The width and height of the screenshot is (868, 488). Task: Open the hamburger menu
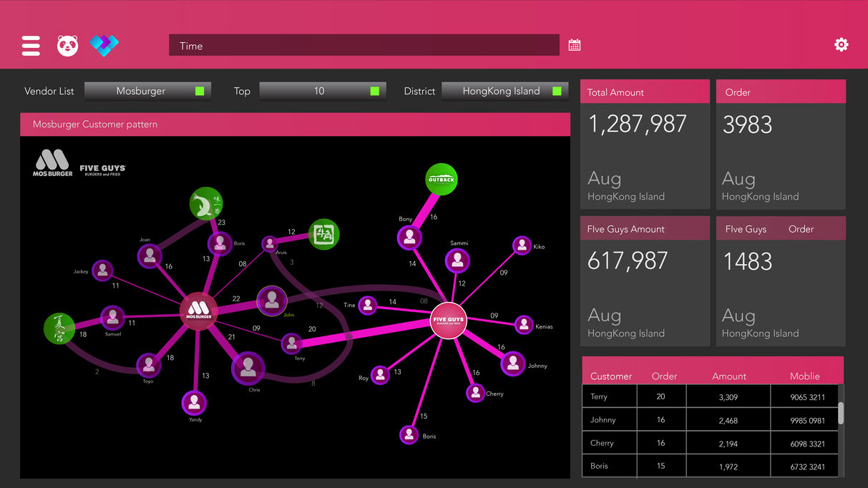31,46
